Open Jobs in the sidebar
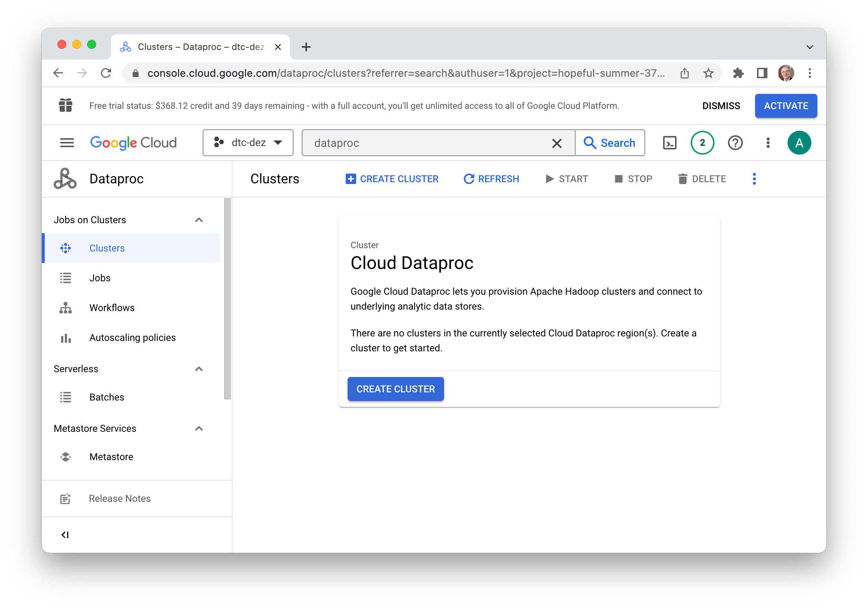This screenshot has width=868, height=608. pos(131,278)
